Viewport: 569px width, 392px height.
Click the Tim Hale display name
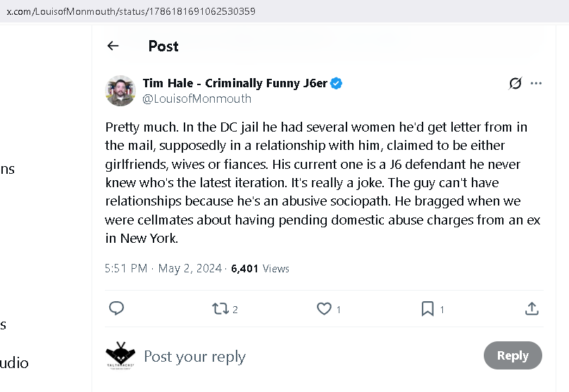click(235, 83)
